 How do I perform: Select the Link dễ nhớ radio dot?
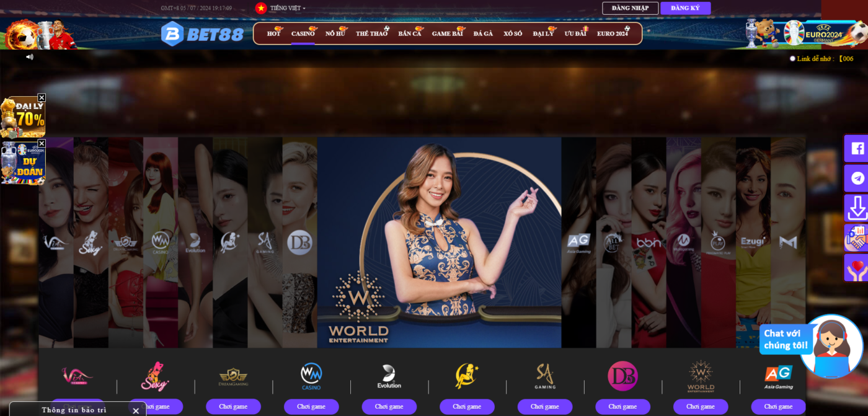(x=792, y=58)
